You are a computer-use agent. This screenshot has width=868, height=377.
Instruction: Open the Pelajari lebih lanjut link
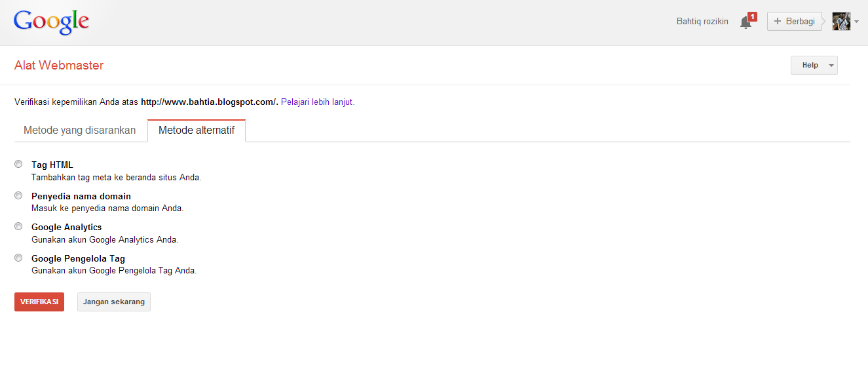point(318,102)
